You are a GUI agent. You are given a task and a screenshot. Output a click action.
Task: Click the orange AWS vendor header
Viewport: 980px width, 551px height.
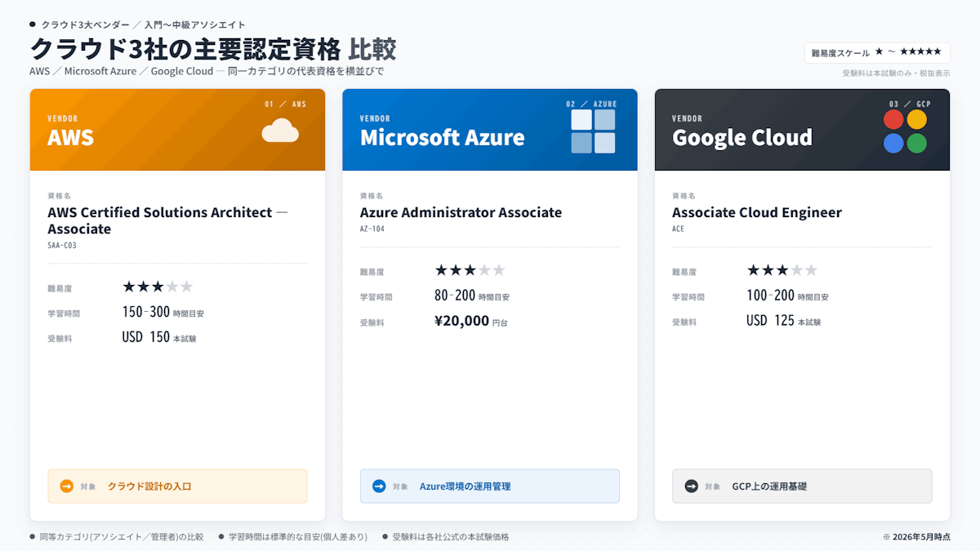point(177,130)
